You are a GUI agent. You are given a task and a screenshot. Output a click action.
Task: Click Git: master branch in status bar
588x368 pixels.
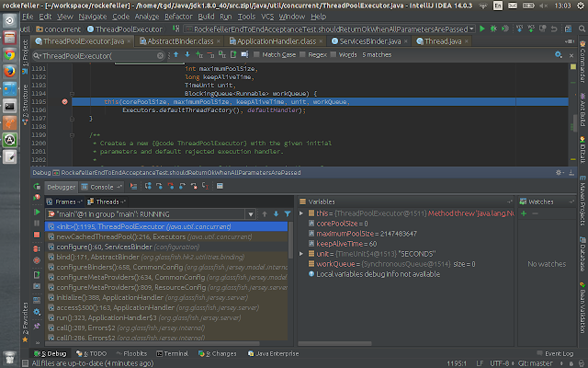coord(536,363)
